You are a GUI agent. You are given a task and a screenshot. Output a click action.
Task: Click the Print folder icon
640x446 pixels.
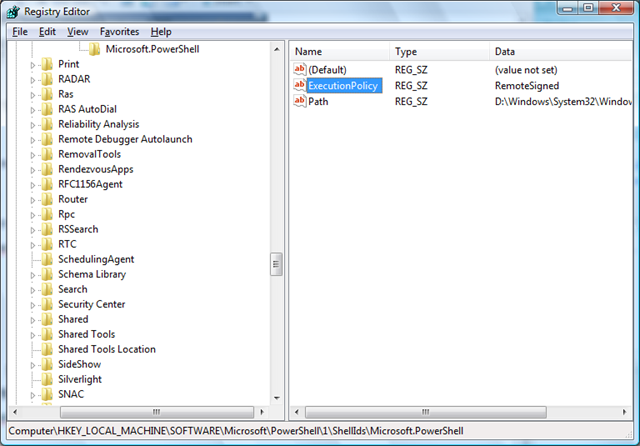(x=47, y=64)
